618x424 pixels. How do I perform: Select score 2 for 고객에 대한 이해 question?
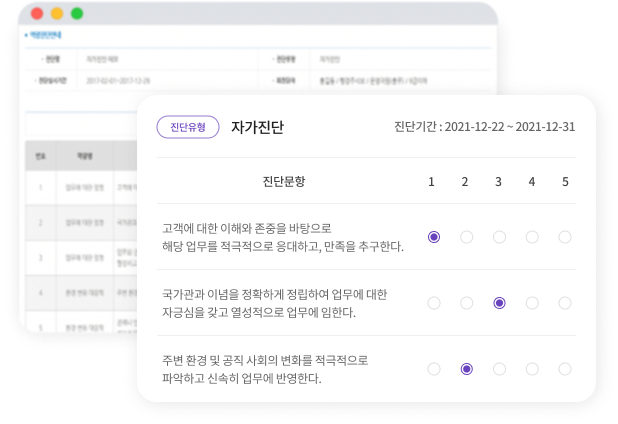point(466,237)
